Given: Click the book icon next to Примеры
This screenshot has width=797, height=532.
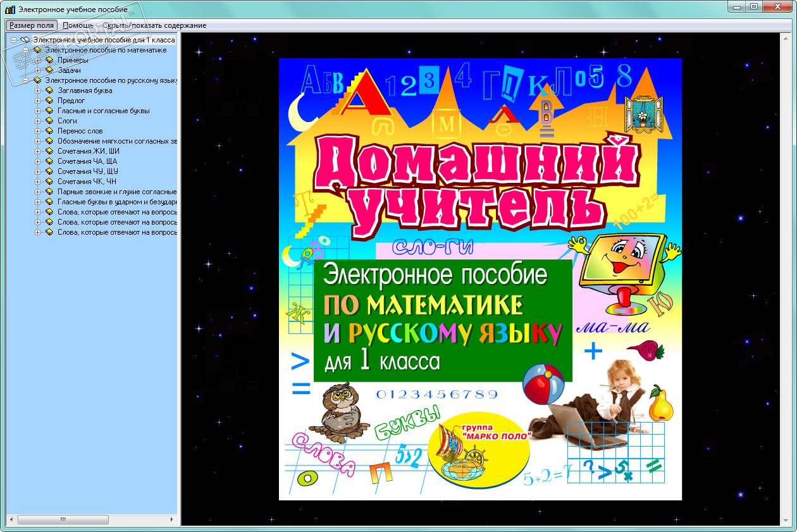Looking at the screenshot, I should click(49, 60).
